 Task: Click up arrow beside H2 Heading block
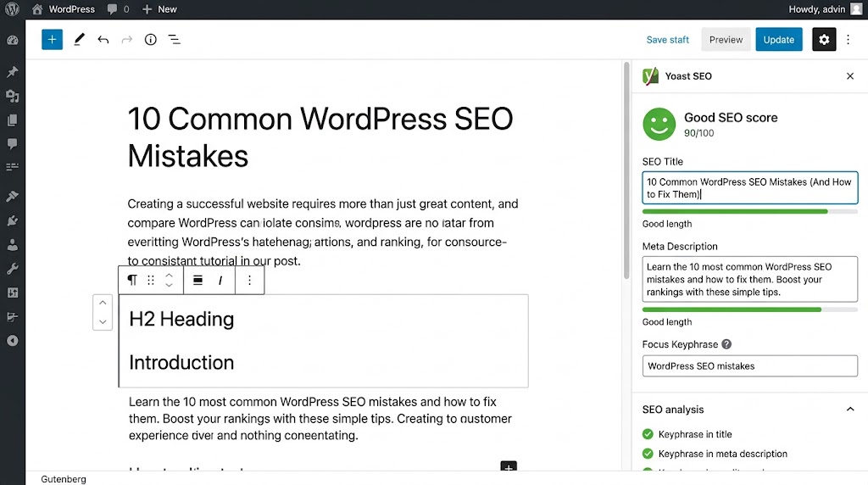103,303
